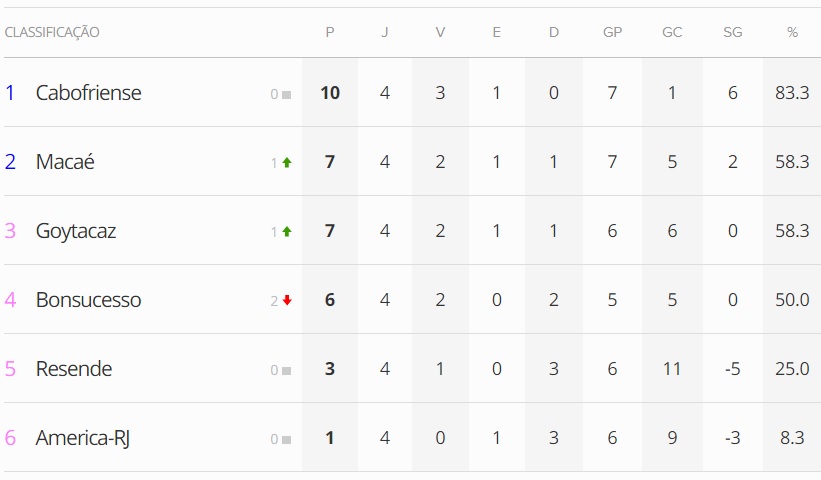Screen dimensions: 821x480
Task: Open the Macaé team link
Action: click(x=65, y=162)
